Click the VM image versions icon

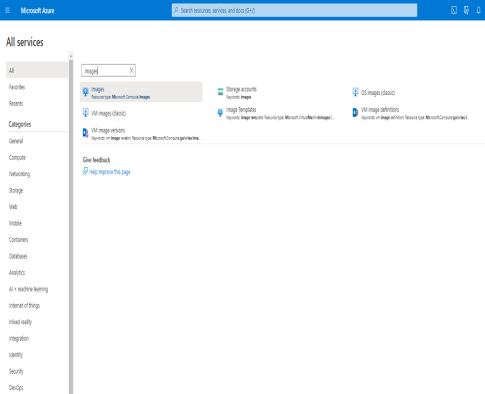pyautogui.click(x=86, y=133)
